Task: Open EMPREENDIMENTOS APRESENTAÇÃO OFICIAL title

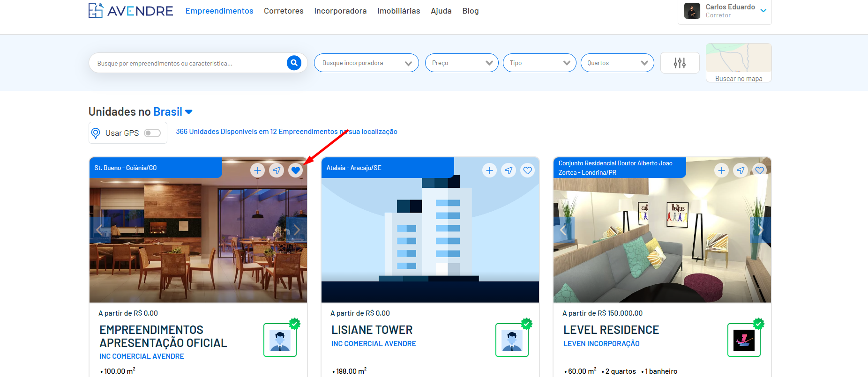Action: [x=163, y=337]
